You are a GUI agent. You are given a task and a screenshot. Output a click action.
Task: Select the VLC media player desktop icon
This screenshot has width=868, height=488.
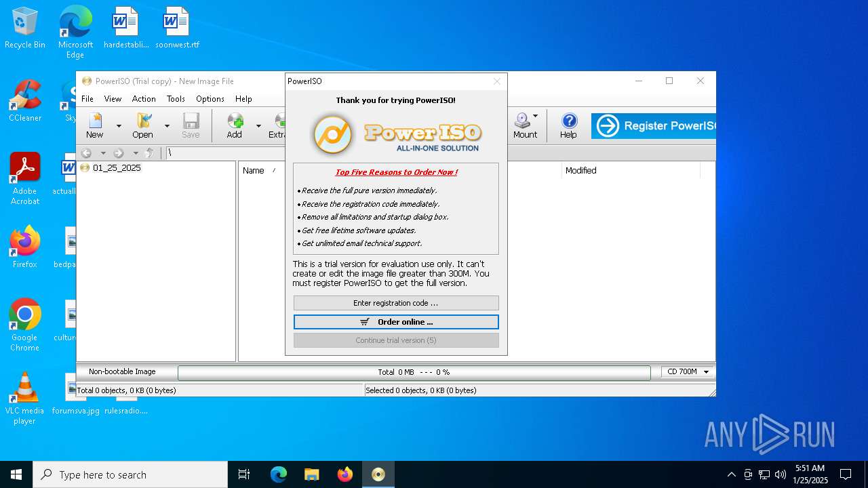click(x=25, y=399)
